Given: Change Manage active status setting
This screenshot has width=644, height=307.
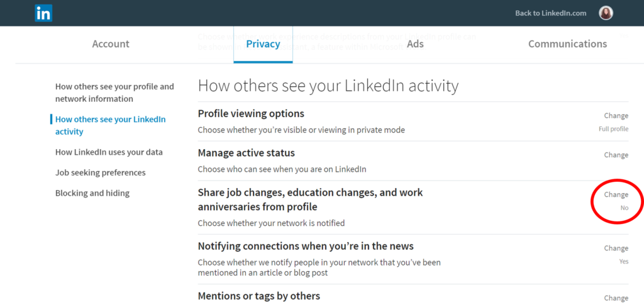Looking at the screenshot, I should (616, 155).
